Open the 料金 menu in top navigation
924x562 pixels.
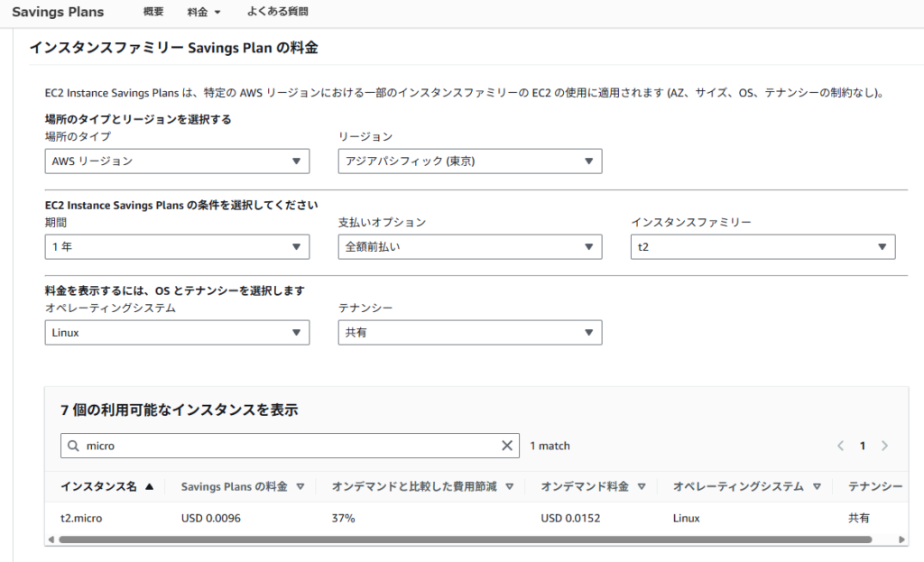pyautogui.click(x=204, y=13)
